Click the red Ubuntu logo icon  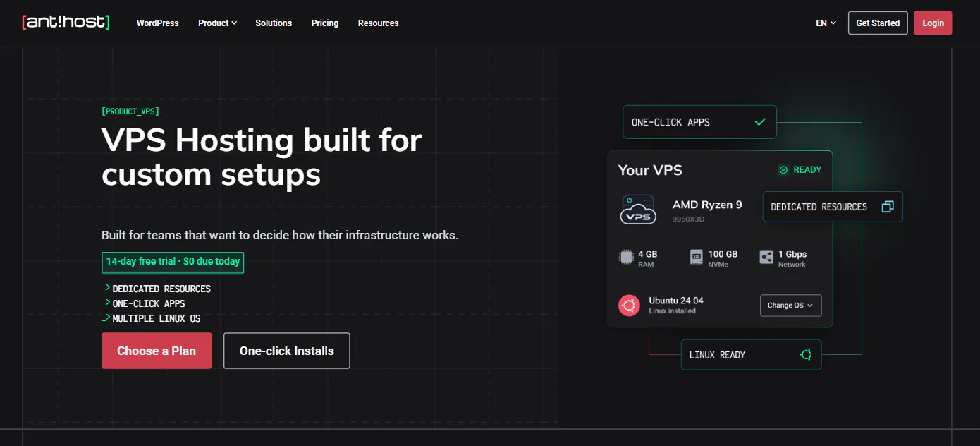tap(629, 306)
